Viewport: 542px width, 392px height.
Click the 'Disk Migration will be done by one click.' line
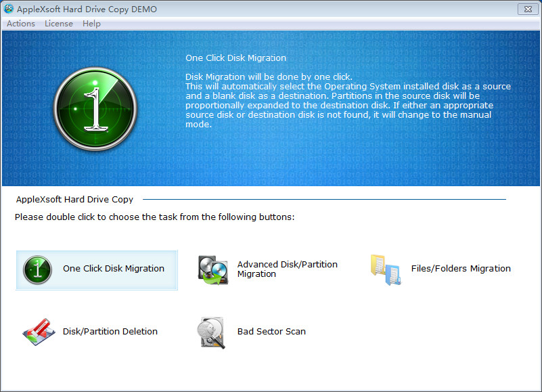tap(269, 77)
